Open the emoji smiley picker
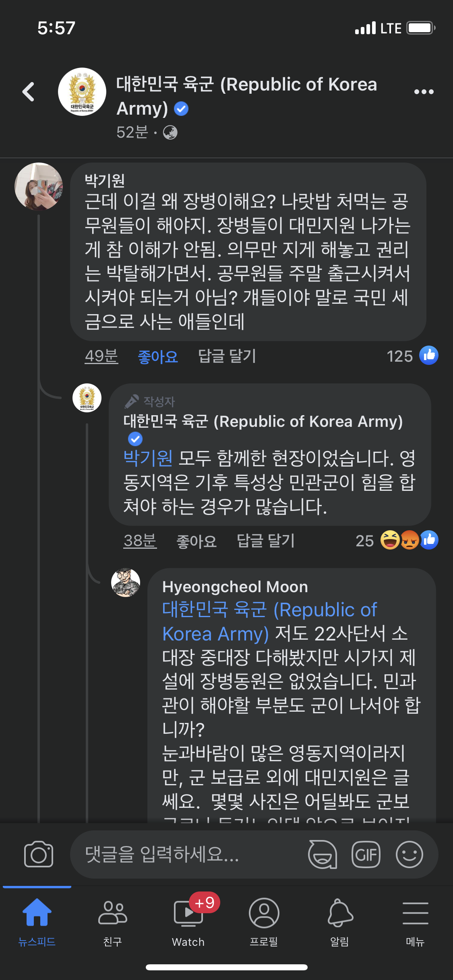This screenshot has height=980, width=453. coord(409,854)
